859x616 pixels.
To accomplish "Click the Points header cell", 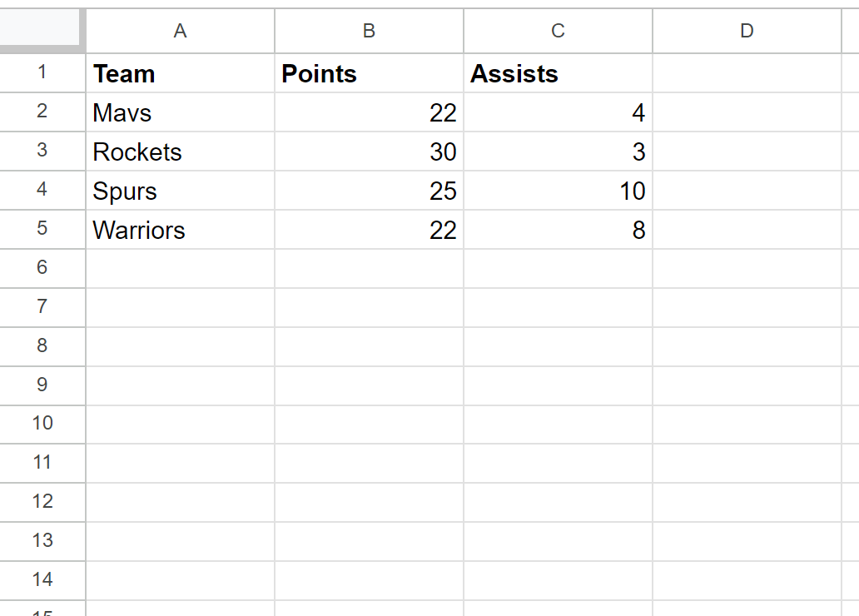I will pos(370,73).
